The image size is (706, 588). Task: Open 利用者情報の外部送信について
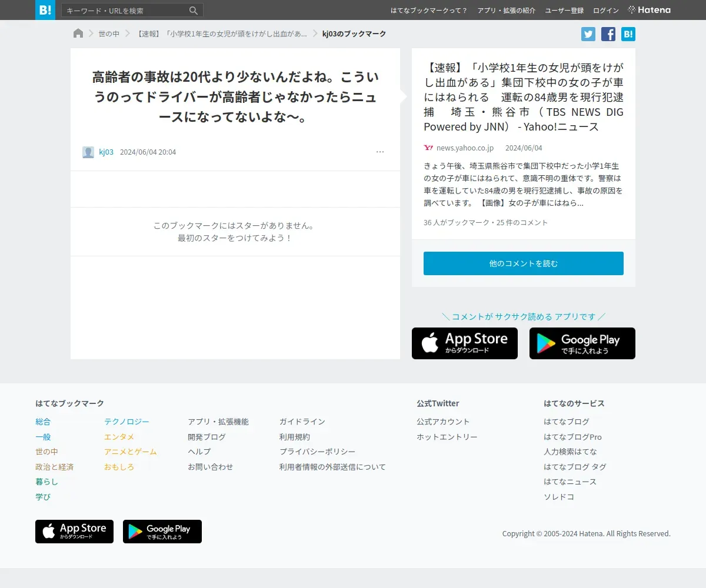tap(332, 467)
